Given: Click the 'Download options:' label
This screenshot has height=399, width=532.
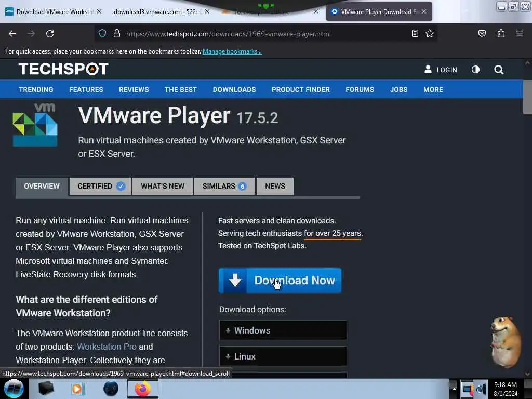Looking at the screenshot, I should tap(252, 310).
